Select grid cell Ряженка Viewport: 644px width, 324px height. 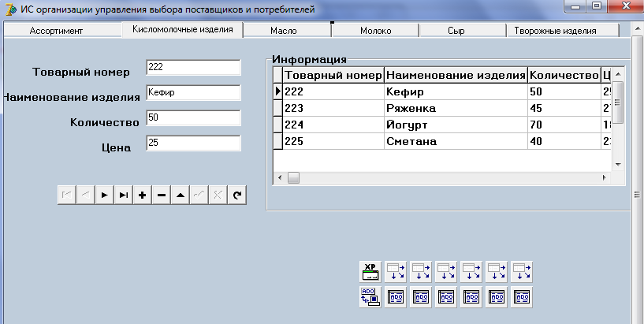click(x=456, y=108)
